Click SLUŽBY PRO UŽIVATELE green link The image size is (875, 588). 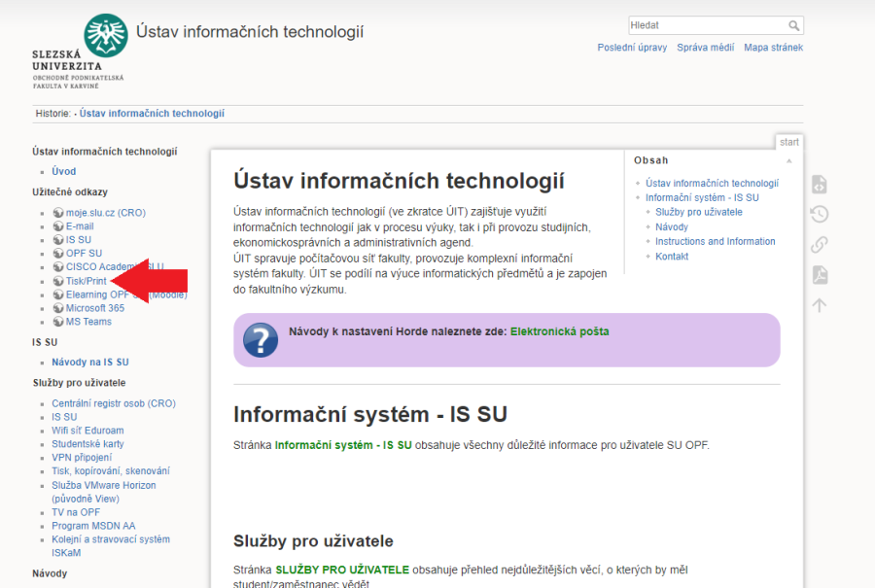point(342,570)
